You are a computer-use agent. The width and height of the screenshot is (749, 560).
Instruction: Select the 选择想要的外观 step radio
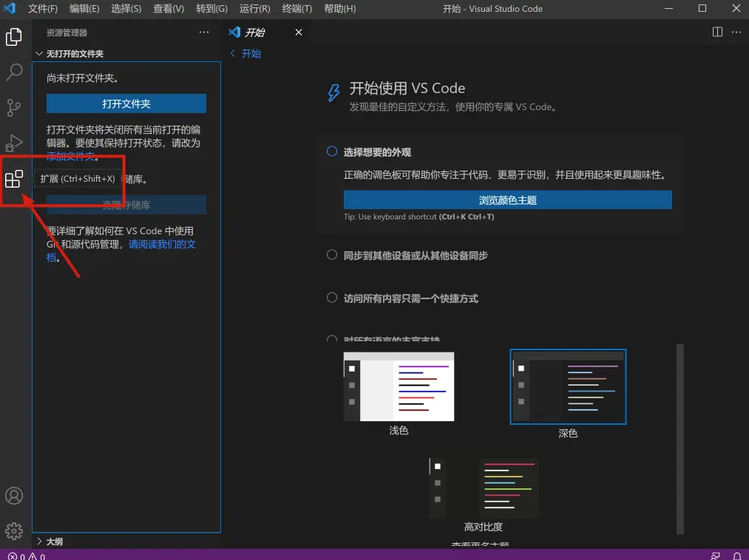331,151
